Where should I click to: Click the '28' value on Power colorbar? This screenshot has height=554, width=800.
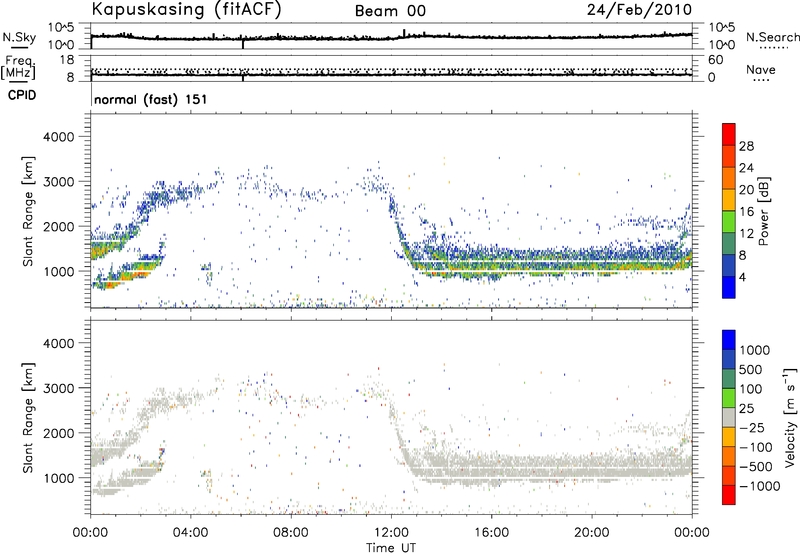click(x=746, y=146)
